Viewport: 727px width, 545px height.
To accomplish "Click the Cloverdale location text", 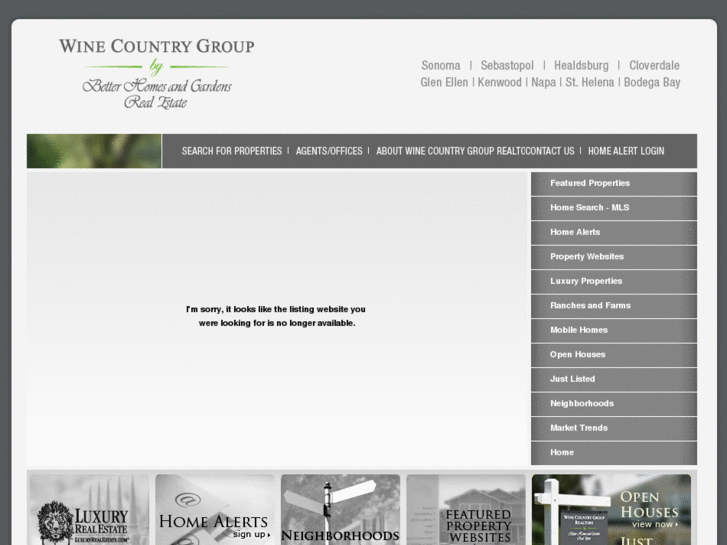I will (x=654, y=65).
